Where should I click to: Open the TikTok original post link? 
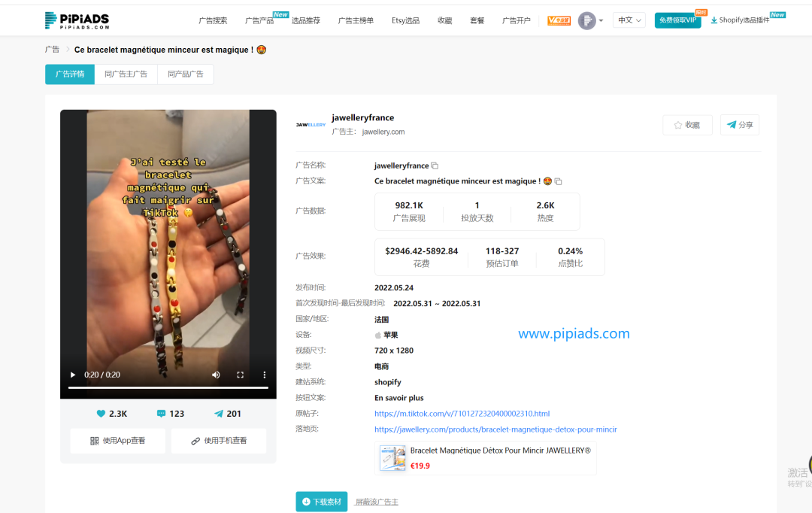tap(462, 414)
